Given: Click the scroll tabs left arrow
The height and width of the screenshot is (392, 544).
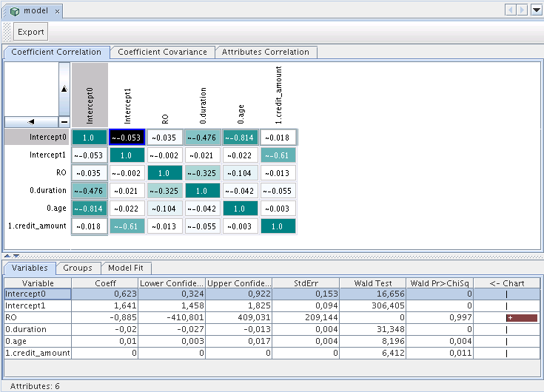Looking at the screenshot, I should [511, 10].
